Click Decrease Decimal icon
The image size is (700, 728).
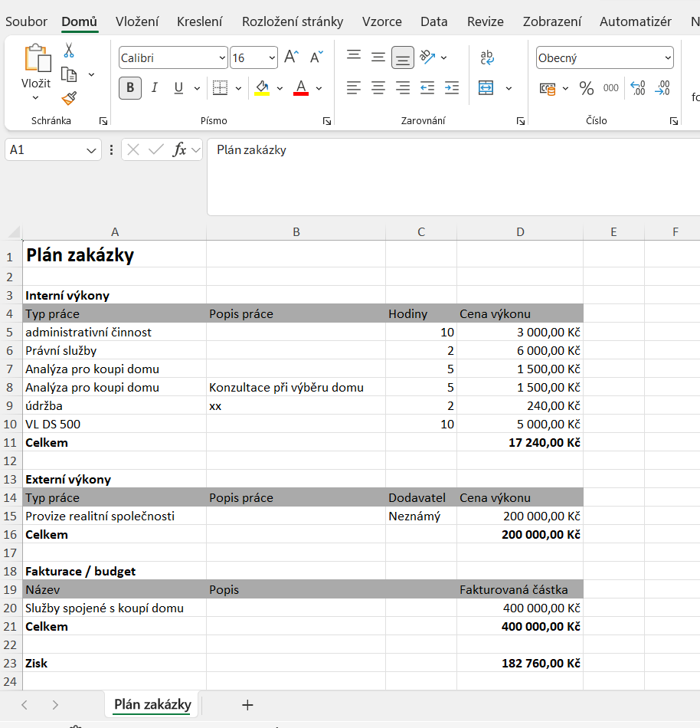click(662, 88)
